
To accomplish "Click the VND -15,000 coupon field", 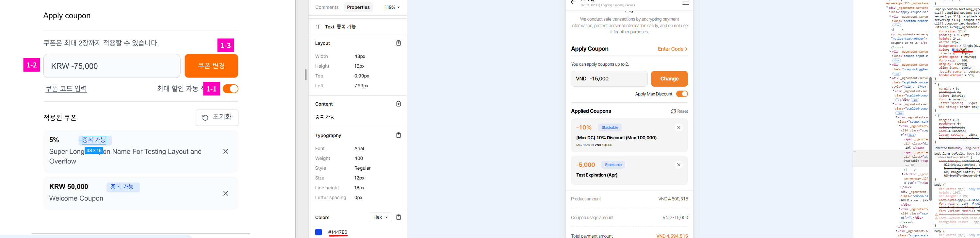I will 609,79.
